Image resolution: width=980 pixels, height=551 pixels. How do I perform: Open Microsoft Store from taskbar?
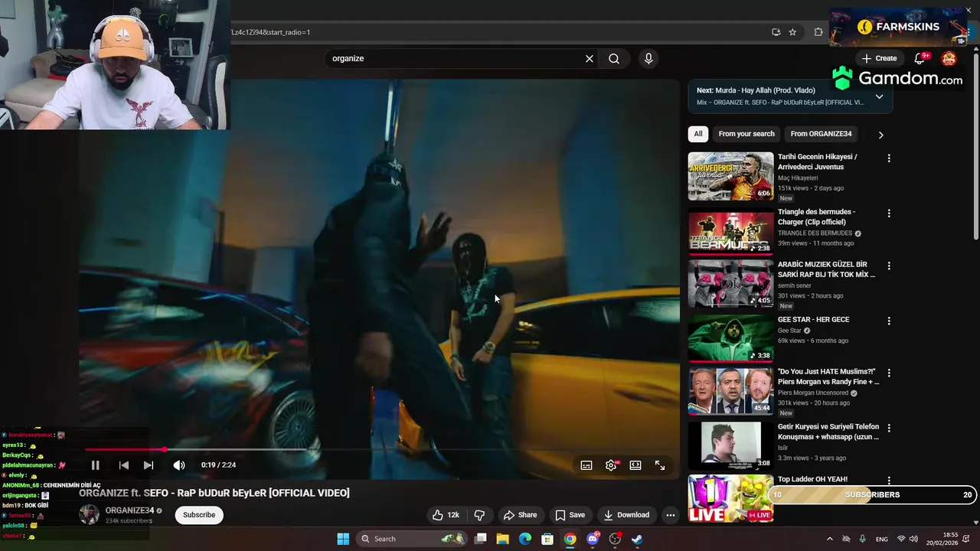click(547, 539)
